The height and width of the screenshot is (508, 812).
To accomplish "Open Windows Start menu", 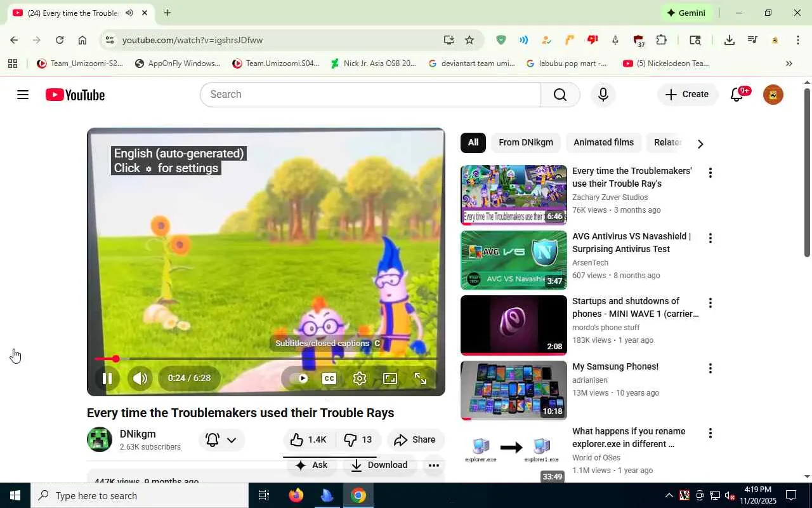I will point(15,495).
